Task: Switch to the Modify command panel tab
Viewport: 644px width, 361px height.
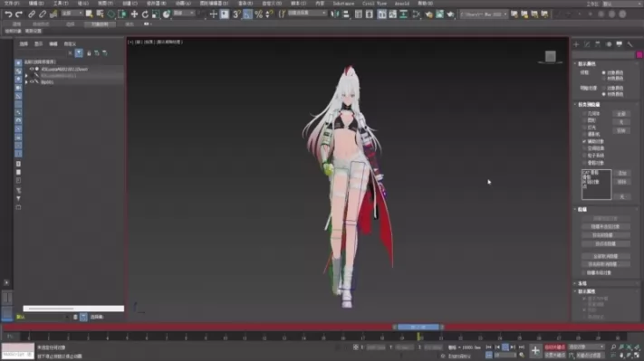Action: point(587,44)
